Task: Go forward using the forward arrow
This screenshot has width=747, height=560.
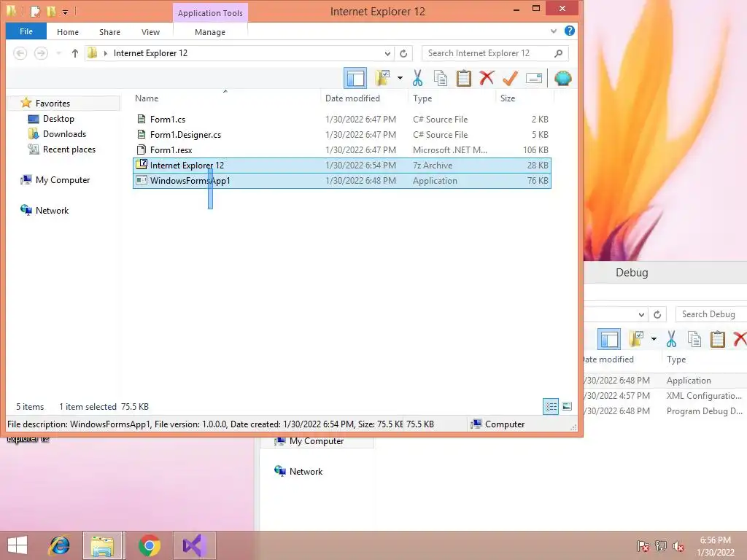Action: 41,53
